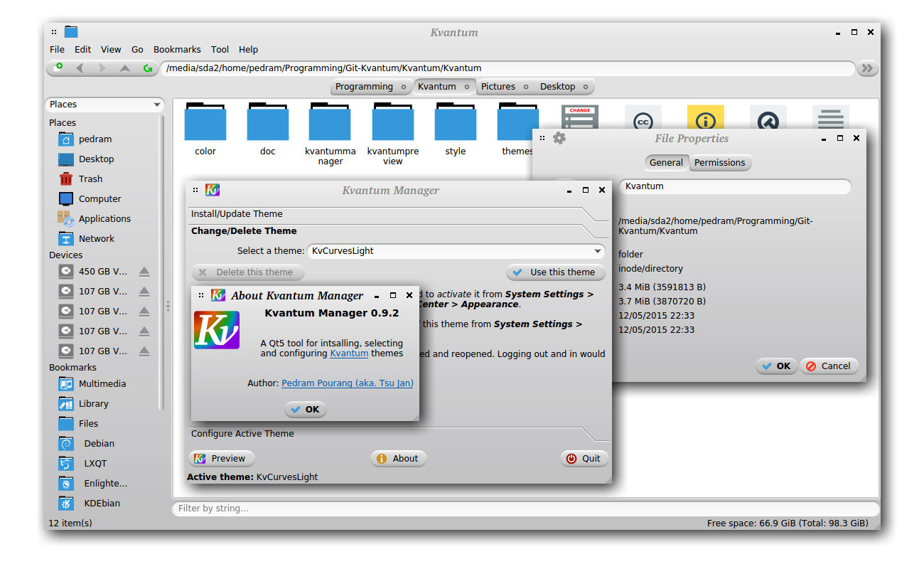Open the Help menu

[x=248, y=49]
